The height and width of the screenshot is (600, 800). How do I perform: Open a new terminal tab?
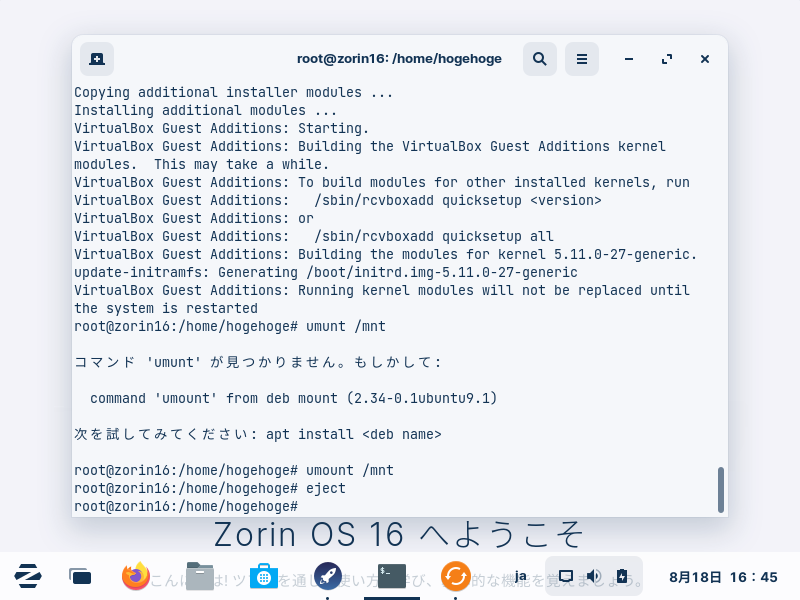(x=97, y=59)
